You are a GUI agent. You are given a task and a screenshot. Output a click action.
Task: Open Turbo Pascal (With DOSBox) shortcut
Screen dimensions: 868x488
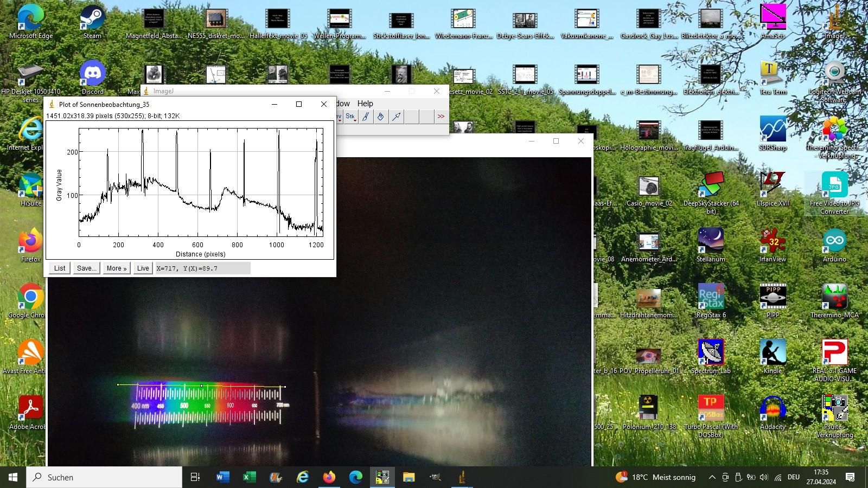[x=711, y=416]
